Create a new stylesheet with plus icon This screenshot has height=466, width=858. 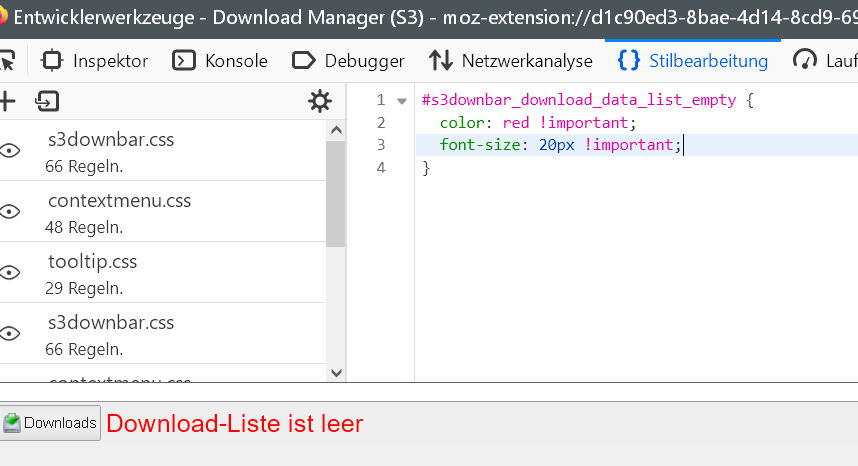[7, 101]
